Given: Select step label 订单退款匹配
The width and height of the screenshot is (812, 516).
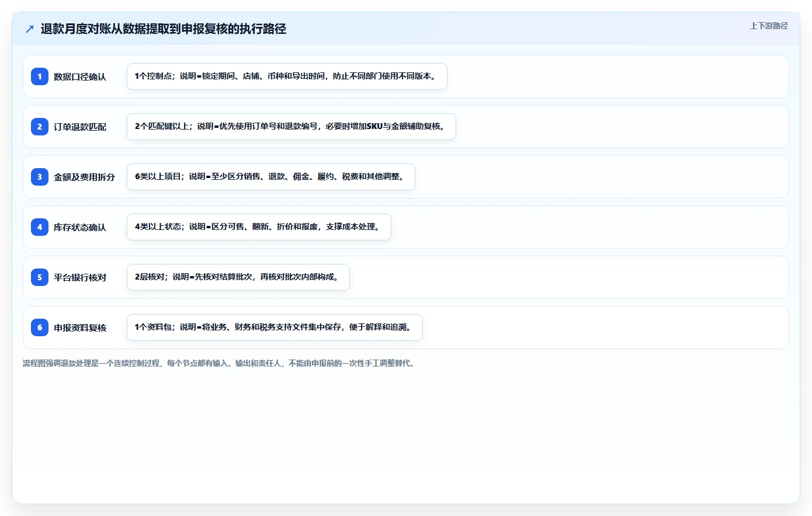Looking at the screenshot, I should click(80, 127).
